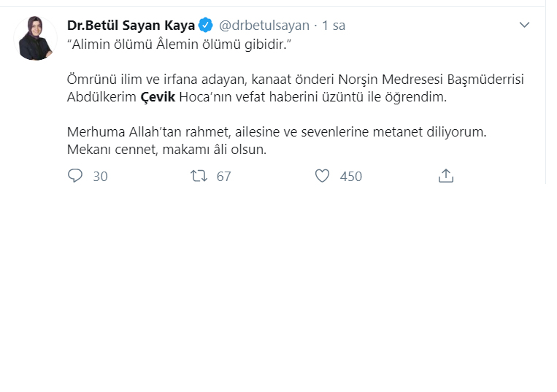This screenshot has height=392, width=557.
Task: Open the Dr.Betül Sayan Kaya display name
Action: [131, 26]
